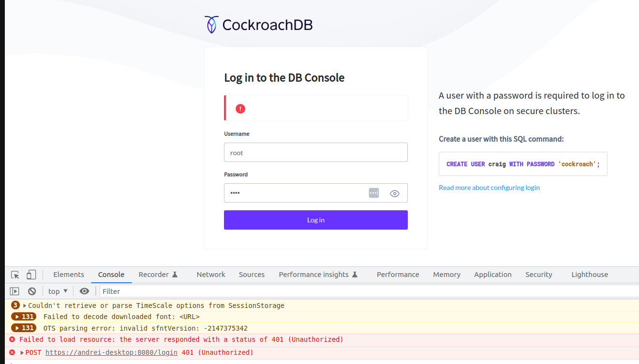The height and width of the screenshot is (364, 639).
Task: Follow the andrei-desktop:8080/login URL link
Action: click(x=111, y=352)
